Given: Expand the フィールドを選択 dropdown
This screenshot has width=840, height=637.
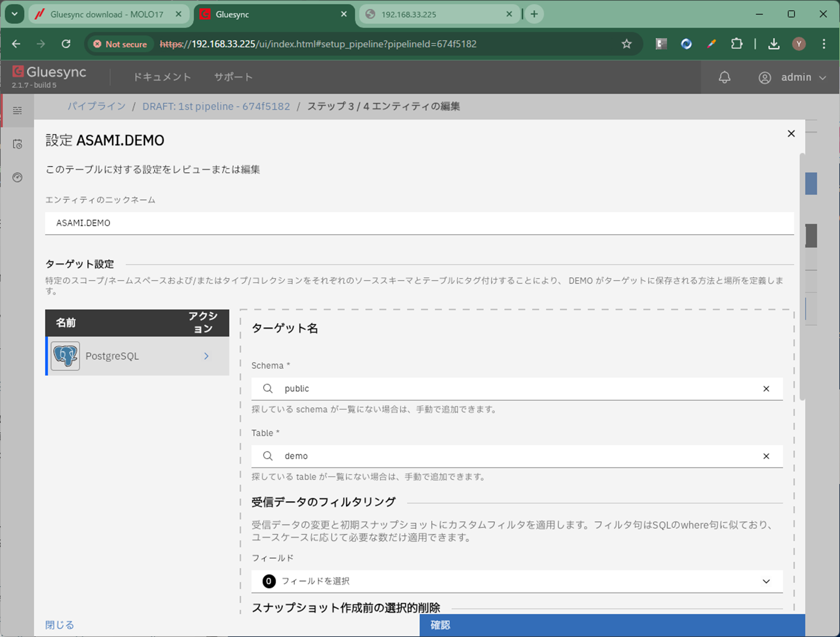Looking at the screenshot, I should (x=766, y=581).
